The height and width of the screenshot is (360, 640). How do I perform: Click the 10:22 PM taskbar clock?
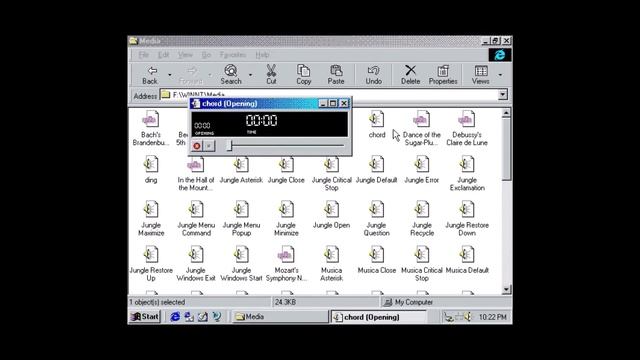492,317
